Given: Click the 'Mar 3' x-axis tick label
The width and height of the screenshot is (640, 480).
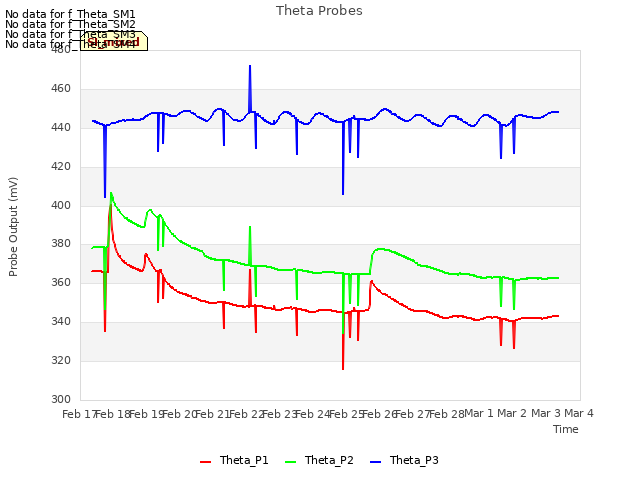Looking at the screenshot, I should [x=546, y=413].
